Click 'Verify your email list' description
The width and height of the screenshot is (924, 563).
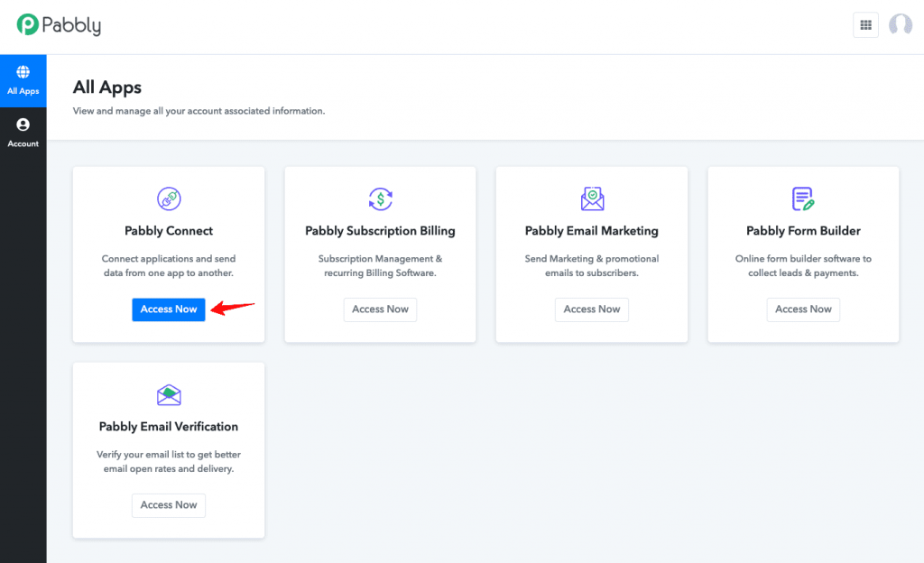coord(169,462)
